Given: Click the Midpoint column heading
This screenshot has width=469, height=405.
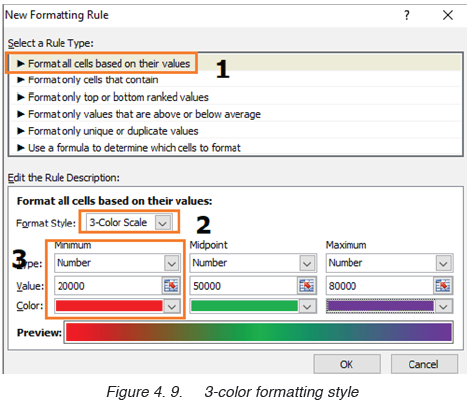Looking at the screenshot, I should pyautogui.click(x=208, y=245).
